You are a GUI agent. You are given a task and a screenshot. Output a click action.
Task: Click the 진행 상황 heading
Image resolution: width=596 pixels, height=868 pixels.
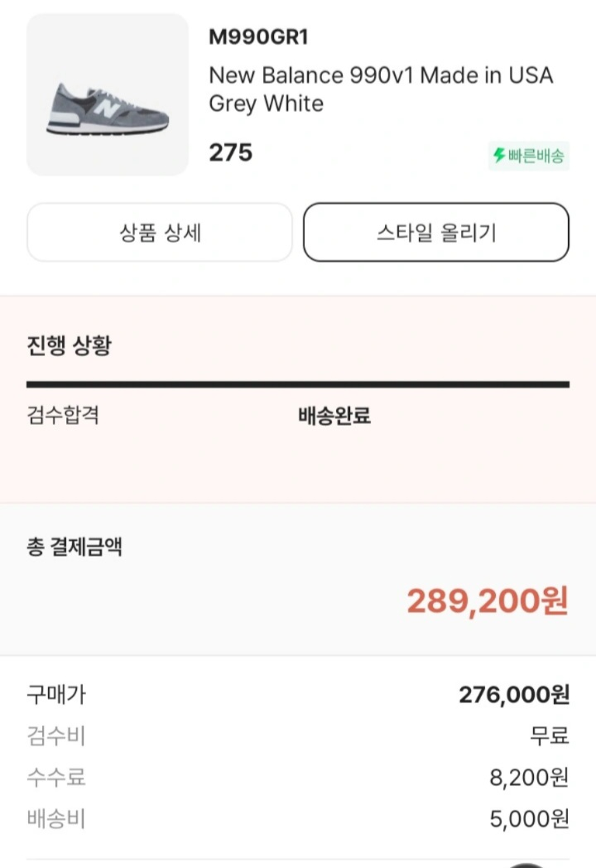[x=70, y=345]
